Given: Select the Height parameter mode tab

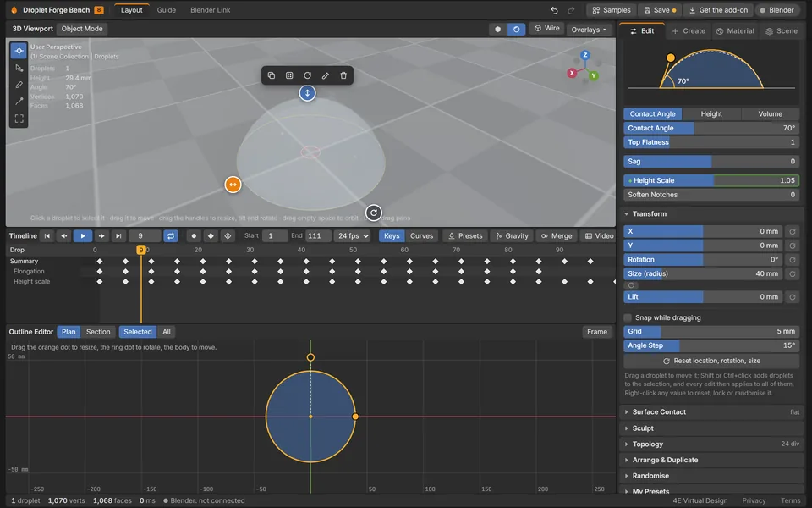Looking at the screenshot, I should point(711,114).
